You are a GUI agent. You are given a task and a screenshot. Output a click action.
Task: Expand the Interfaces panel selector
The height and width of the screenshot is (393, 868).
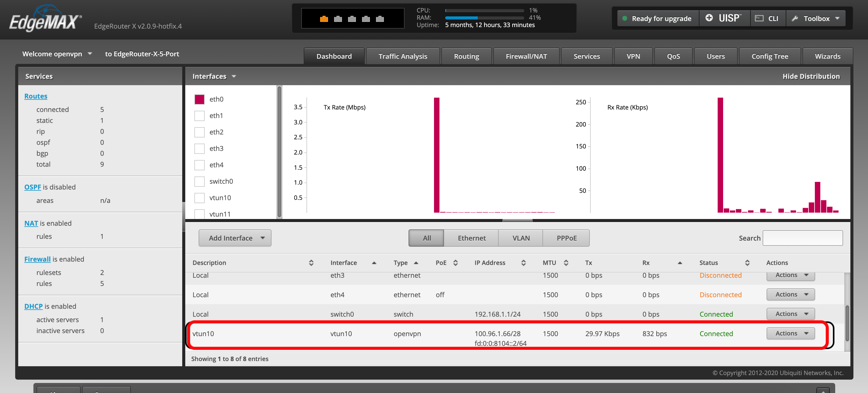coord(234,76)
